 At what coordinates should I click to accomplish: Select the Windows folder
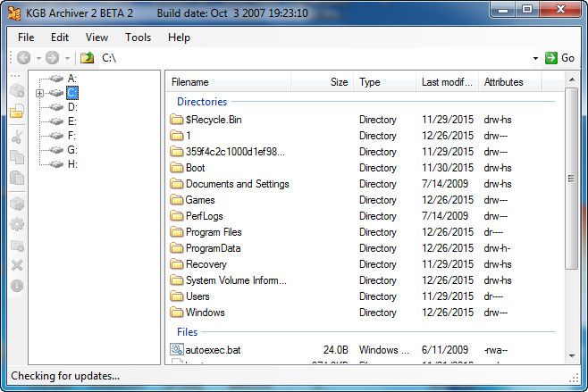[x=206, y=313]
